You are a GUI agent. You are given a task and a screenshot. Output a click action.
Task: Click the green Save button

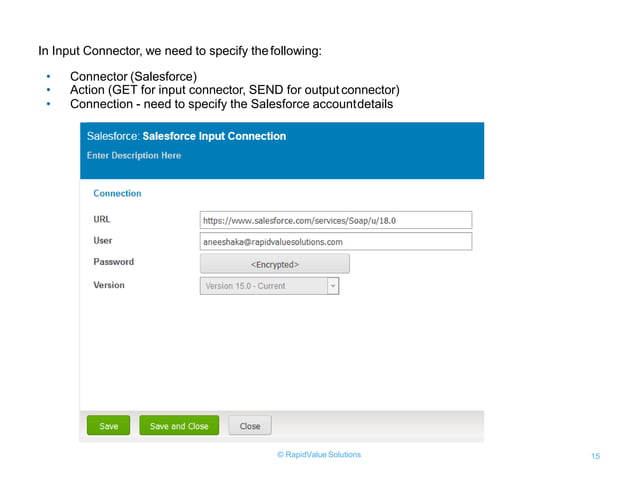(109, 426)
